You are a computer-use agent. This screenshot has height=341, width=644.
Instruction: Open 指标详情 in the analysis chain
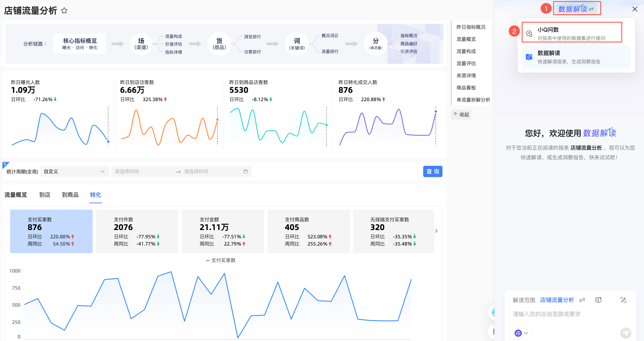tap(173, 52)
